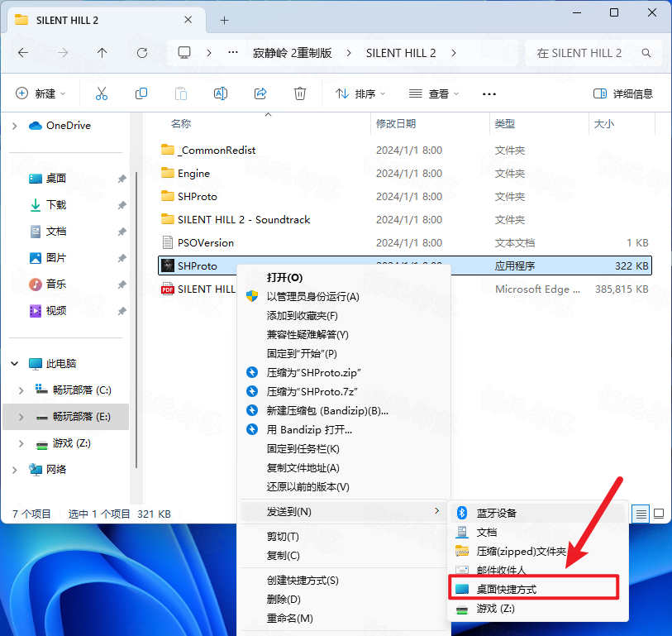Toggle the Details pane button

click(x=623, y=93)
